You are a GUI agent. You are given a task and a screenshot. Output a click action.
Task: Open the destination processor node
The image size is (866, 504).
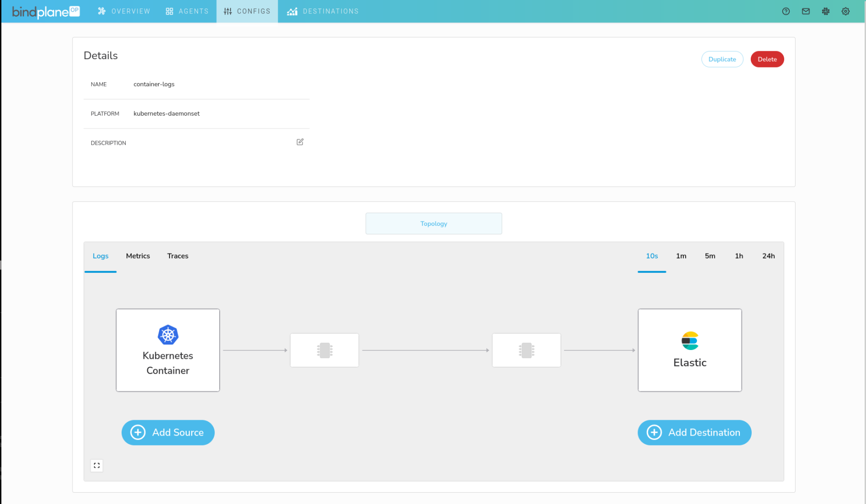click(x=527, y=350)
